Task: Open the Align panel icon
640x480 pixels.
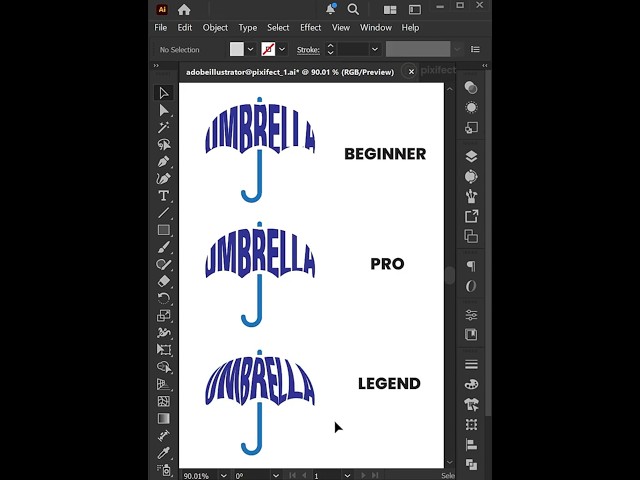Action: (x=471, y=444)
